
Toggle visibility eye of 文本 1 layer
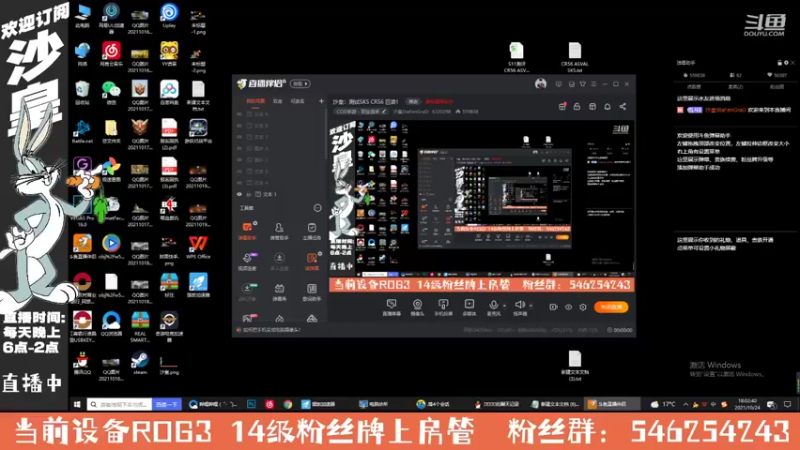click(239, 194)
